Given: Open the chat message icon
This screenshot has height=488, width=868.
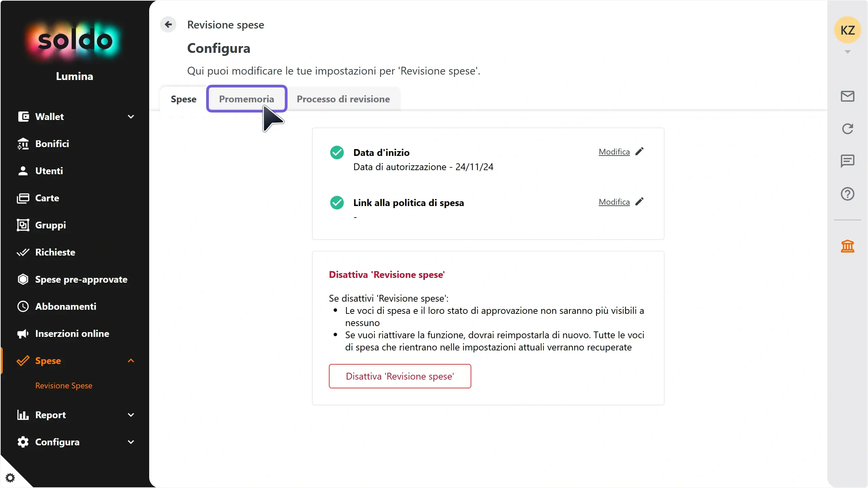Looking at the screenshot, I should pos(847,161).
